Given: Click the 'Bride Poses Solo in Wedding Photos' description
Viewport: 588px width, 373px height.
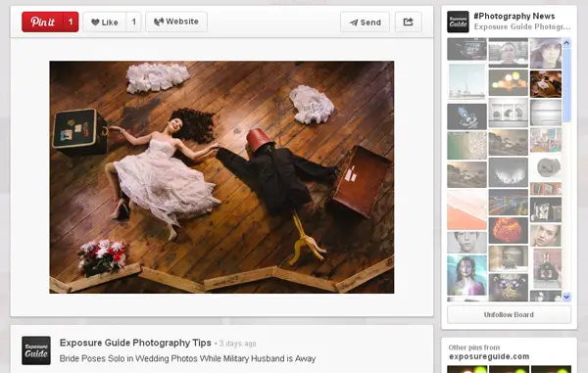Looking at the screenshot, I should pyautogui.click(x=187, y=358).
